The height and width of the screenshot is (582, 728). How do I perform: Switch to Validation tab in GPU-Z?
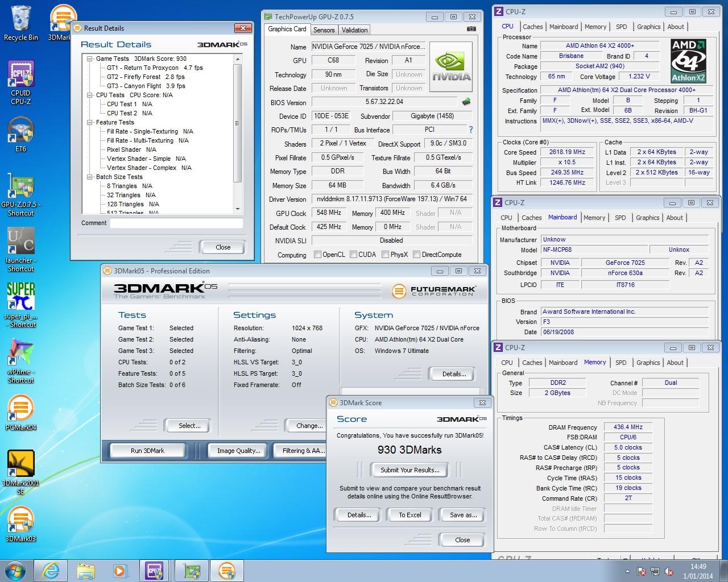pos(355,30)
